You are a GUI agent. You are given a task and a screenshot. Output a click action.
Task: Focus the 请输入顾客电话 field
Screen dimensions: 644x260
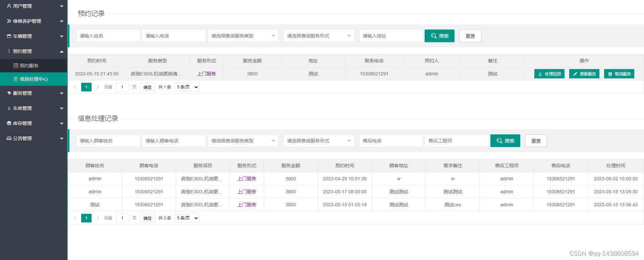pos(174,141)
